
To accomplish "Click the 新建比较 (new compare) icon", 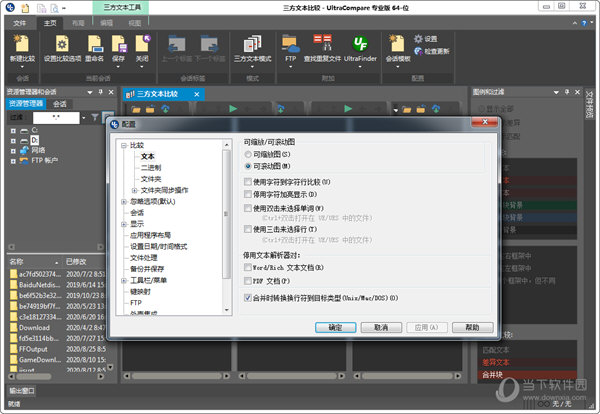I will [22, 44].
